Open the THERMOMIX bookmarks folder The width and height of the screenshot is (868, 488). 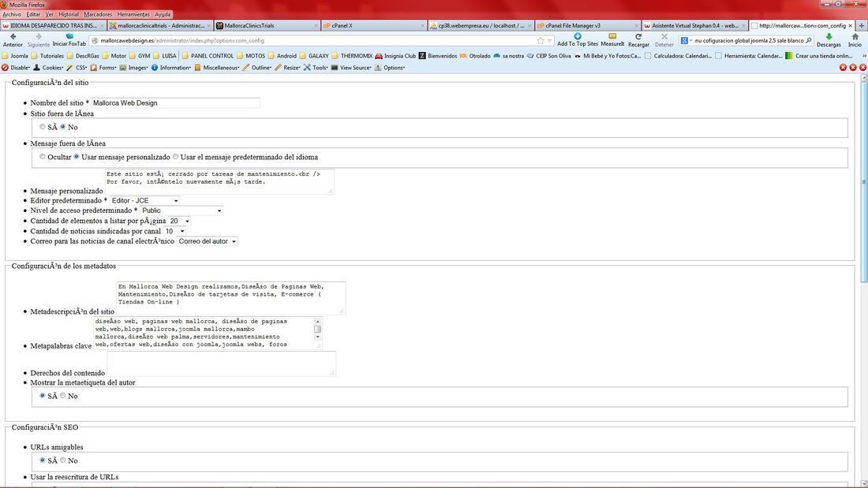352,56
